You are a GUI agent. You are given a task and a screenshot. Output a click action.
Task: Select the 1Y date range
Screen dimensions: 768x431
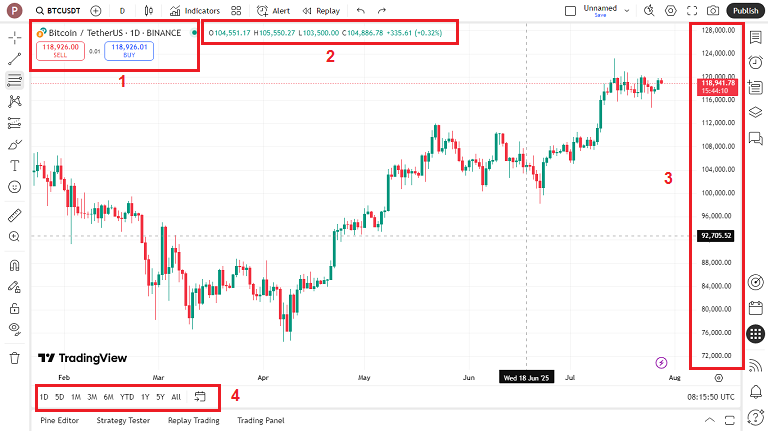145,397
